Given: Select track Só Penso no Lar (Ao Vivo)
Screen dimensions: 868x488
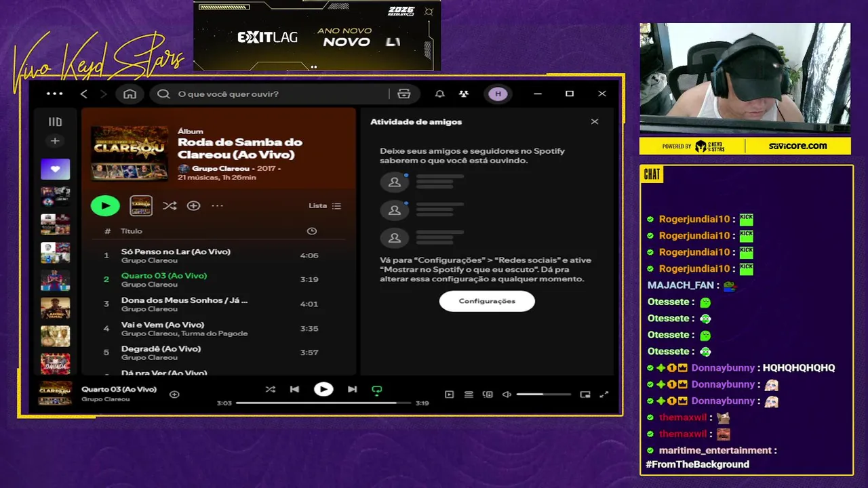Looking at the screenshot, I should 217,256.
